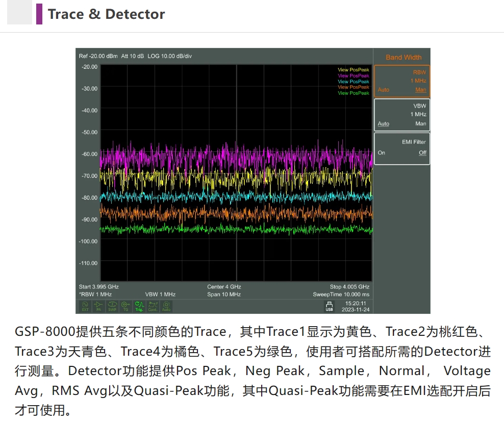Select the SWP sweep status icon
This screenshot has width=504, height=424.
112,306
